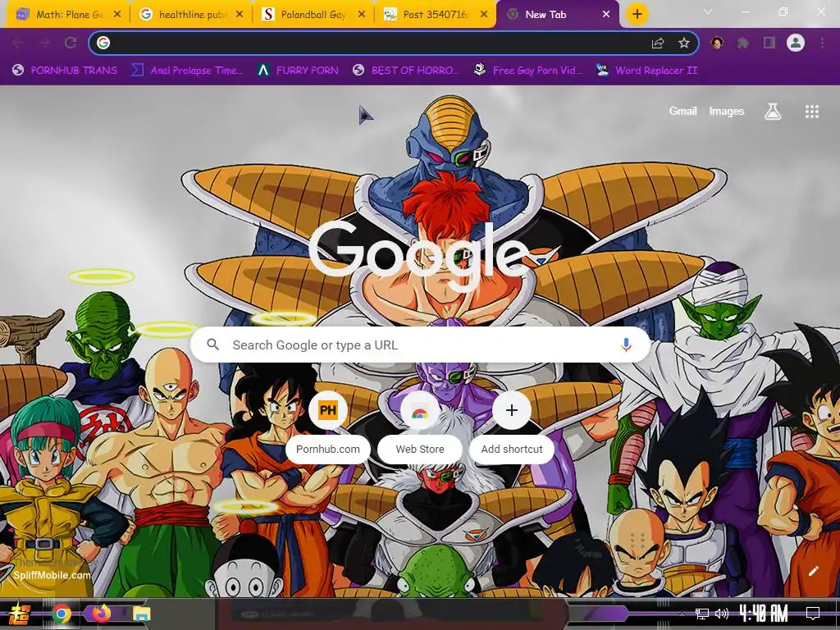Viewport: 840px width, 630px height.
Task: Open the Extensions puzzle piece menu
Action: (743, 43)
